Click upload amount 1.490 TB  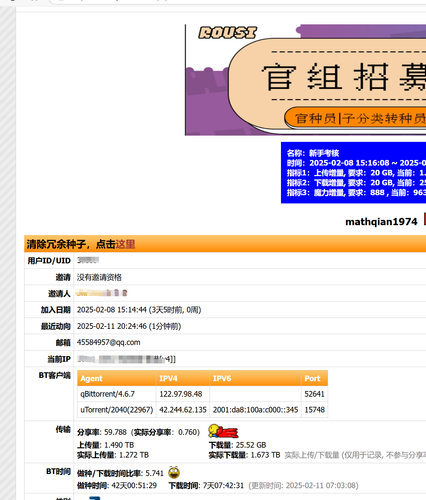click(x=119, y=445)
